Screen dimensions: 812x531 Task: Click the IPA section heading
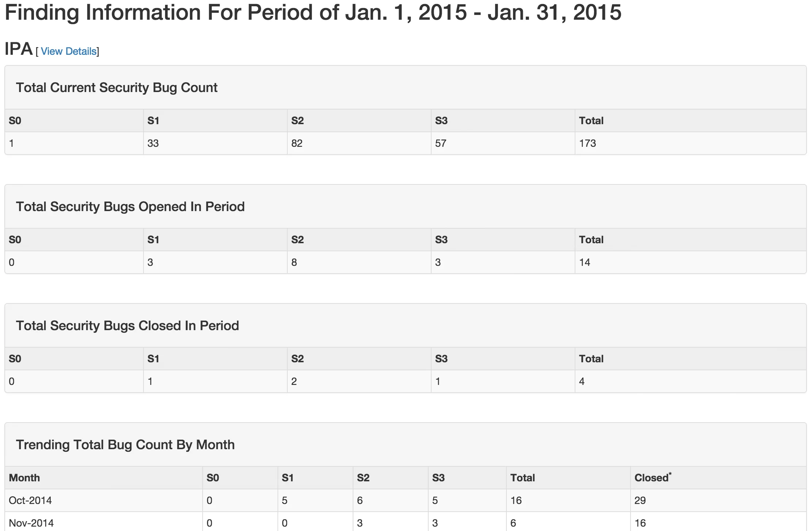[x=18, y=49]
